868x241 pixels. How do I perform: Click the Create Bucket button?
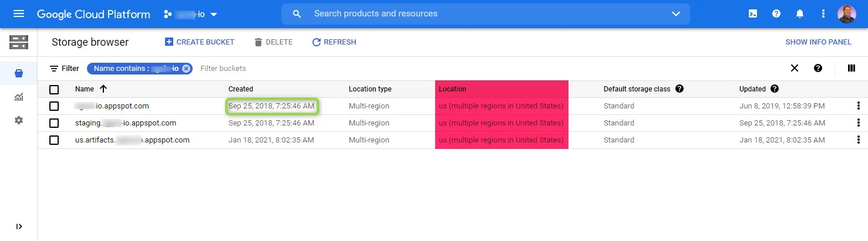(200, 42)
